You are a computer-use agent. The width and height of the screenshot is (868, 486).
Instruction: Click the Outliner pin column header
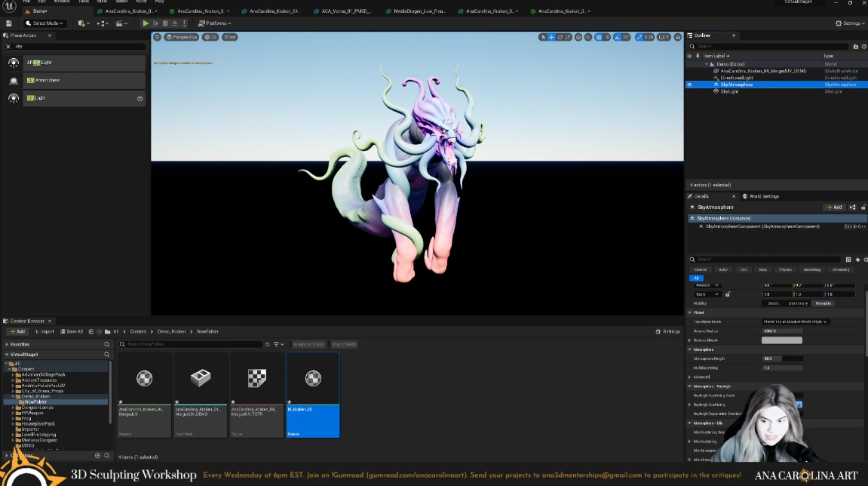tap(698, 56)
